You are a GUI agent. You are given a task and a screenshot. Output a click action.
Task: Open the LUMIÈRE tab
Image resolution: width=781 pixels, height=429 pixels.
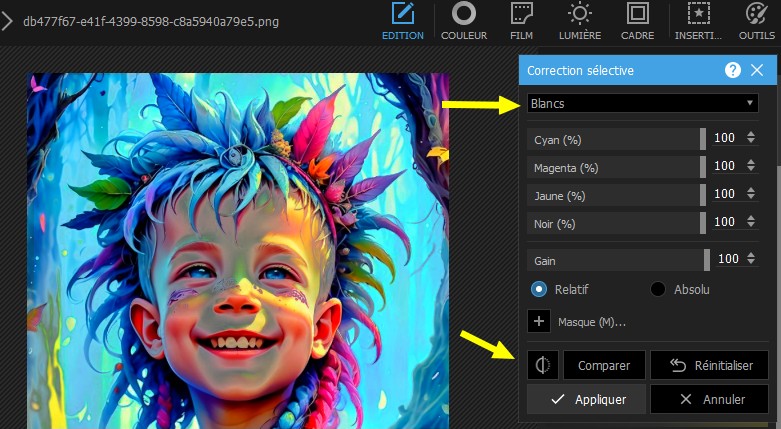coord(580,21)
